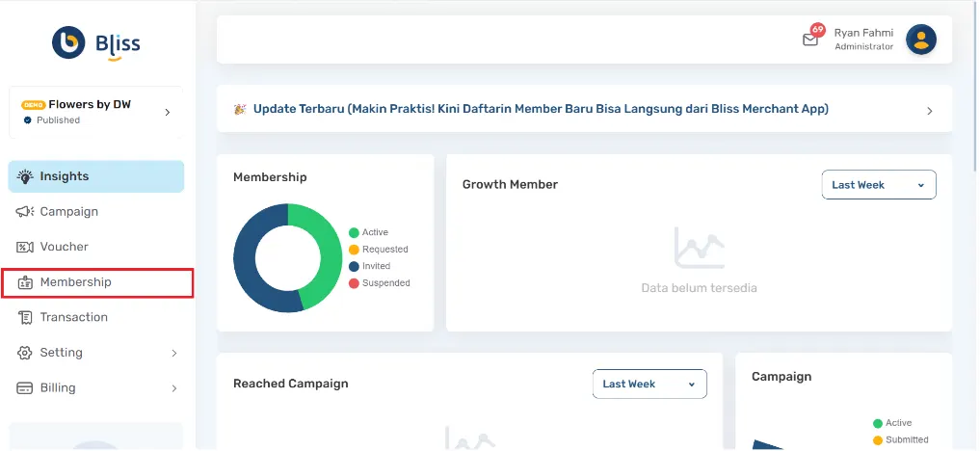Open Growth Member Last Week dropdown
980x451 pixels.
pos(878,185)
